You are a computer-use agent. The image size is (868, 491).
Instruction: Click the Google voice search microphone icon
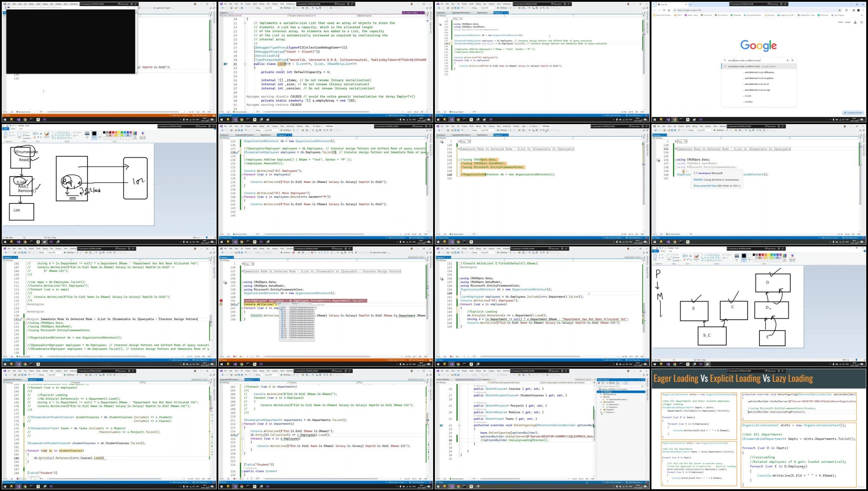(787, 60)
